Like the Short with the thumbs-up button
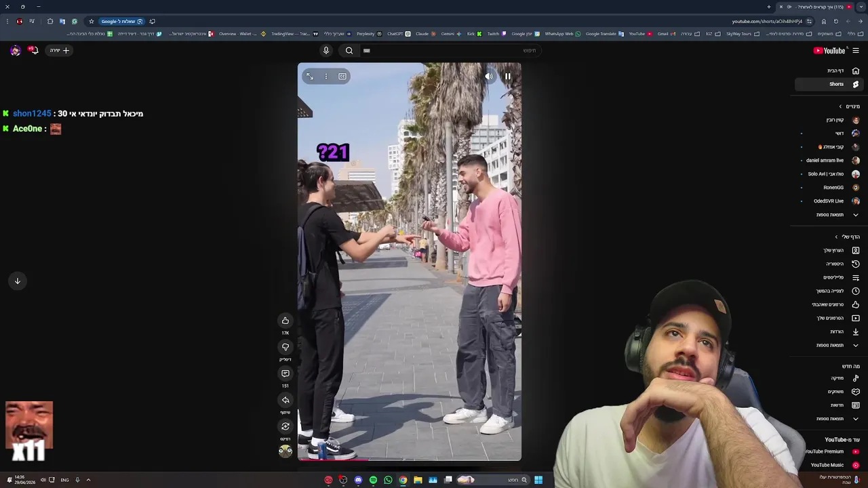Viewport: 868px width, 488px height. pos(285,321)
